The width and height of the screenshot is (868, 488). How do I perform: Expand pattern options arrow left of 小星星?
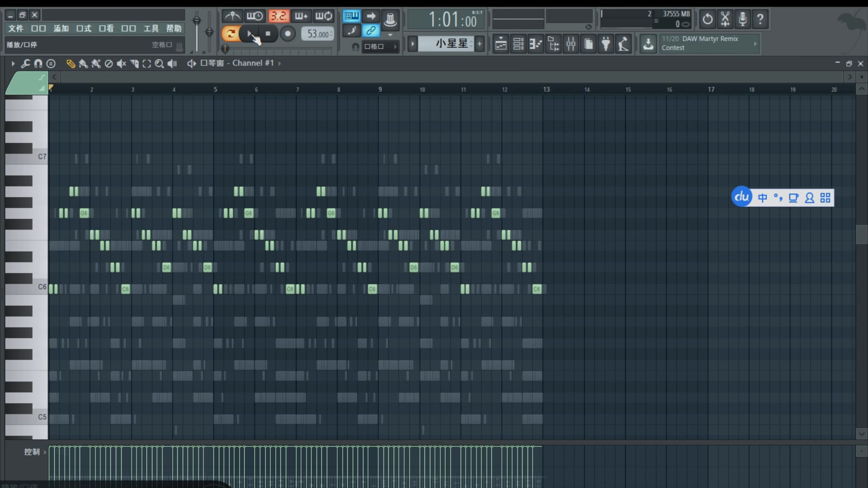point(412,44)
